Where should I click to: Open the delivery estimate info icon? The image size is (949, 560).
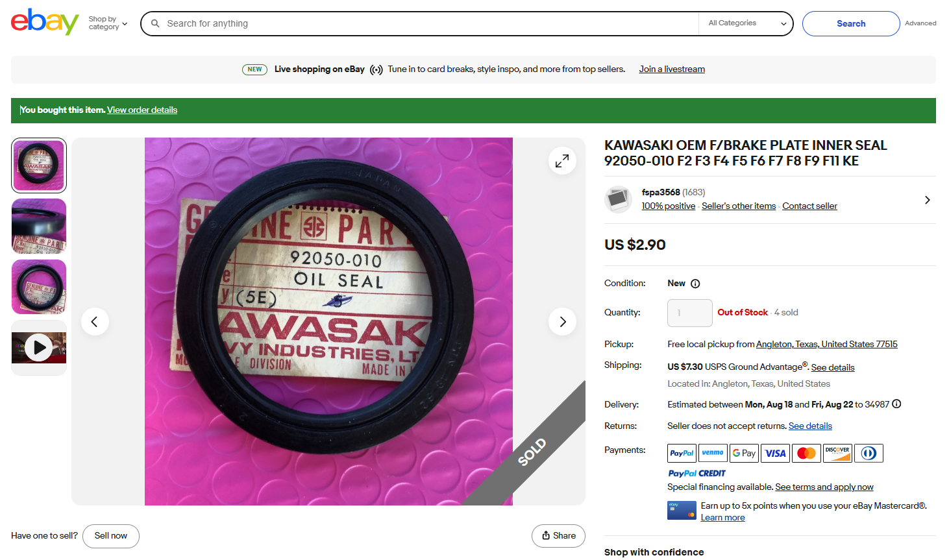point(896,404)
